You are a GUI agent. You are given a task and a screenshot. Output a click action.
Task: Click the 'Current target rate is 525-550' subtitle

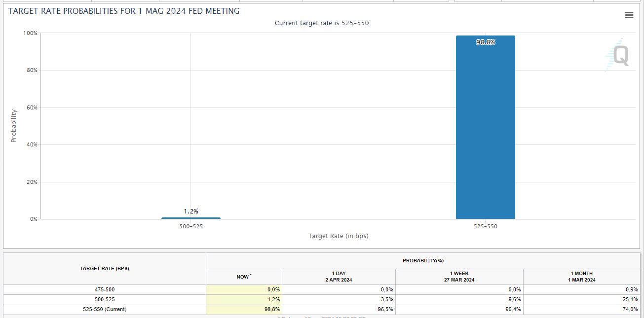(322, 23)
